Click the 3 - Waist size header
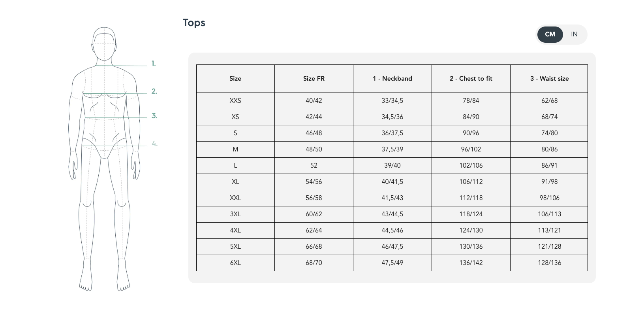Image resolution: width=644 pixels, height=310 pixels. (x=549, y=79)
